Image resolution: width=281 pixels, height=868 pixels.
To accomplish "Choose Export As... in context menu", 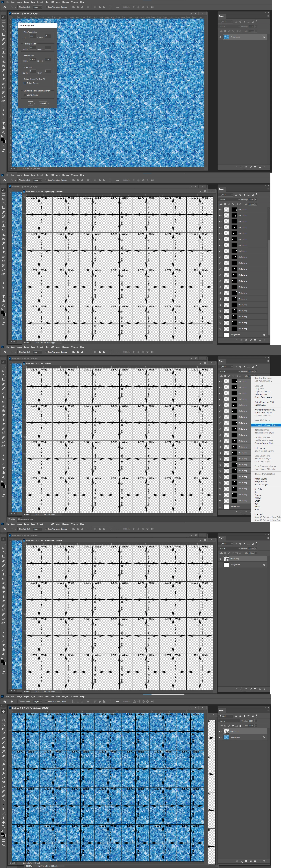I will (260, 405).
